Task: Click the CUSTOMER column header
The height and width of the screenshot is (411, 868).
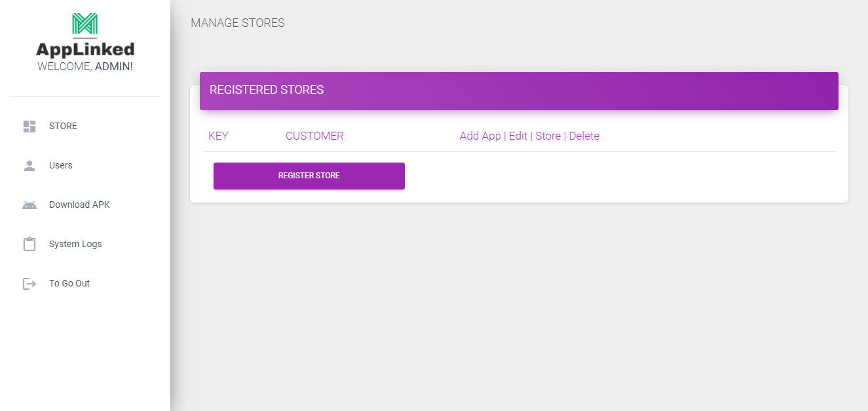Action: pos(314,136)
